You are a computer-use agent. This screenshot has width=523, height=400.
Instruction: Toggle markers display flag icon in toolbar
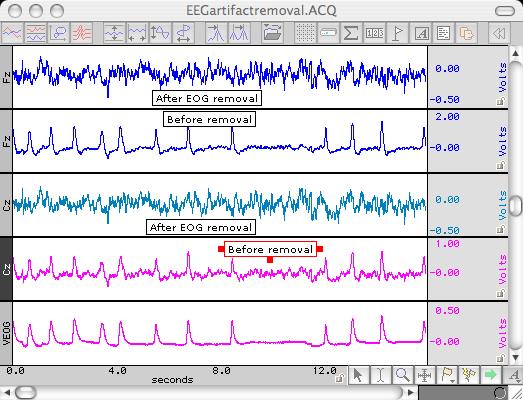pos(398,33)
